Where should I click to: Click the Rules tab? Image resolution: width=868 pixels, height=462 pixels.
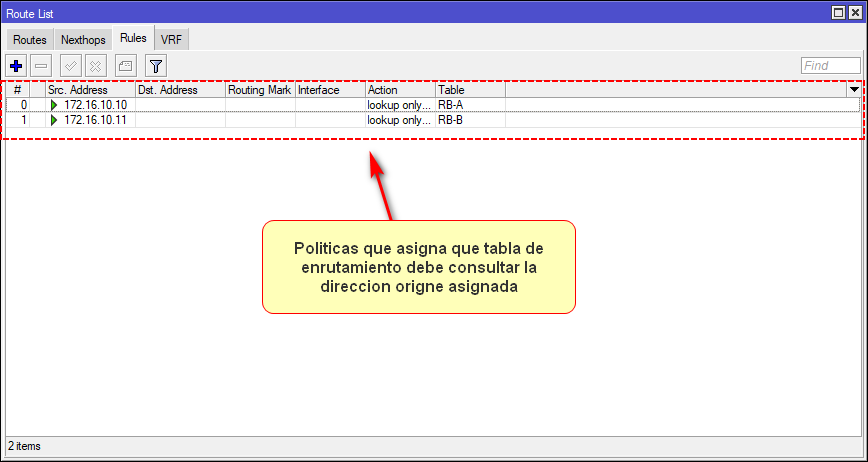coord(133,38)
